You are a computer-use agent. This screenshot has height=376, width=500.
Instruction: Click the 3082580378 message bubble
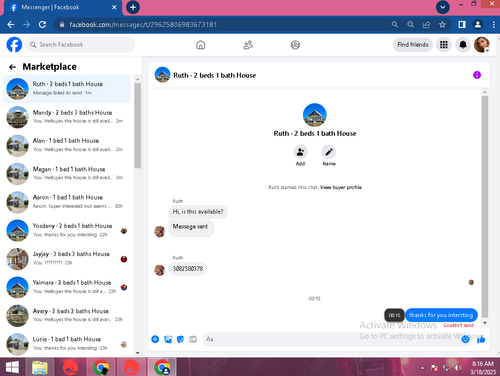click(188, 269)
